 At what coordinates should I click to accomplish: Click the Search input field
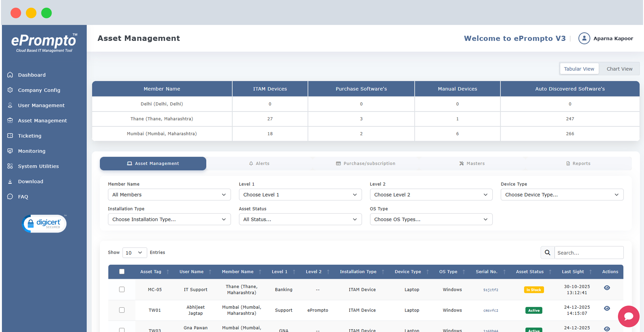point(588,253)
